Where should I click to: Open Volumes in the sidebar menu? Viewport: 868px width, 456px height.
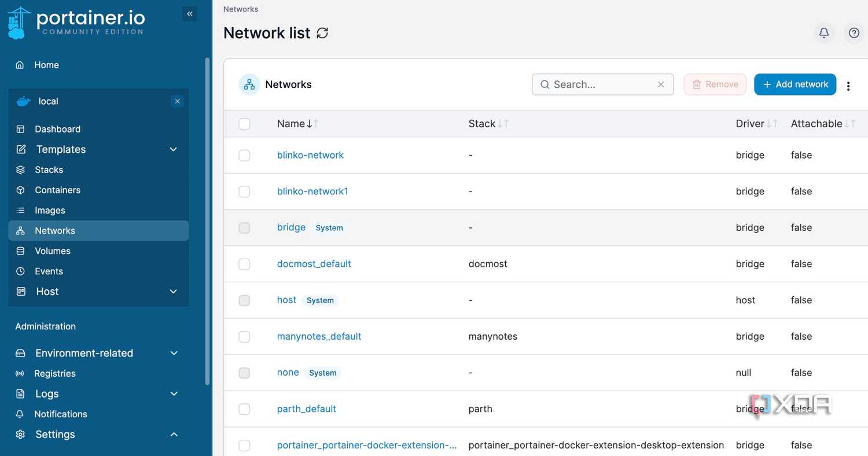pos(98,251)
